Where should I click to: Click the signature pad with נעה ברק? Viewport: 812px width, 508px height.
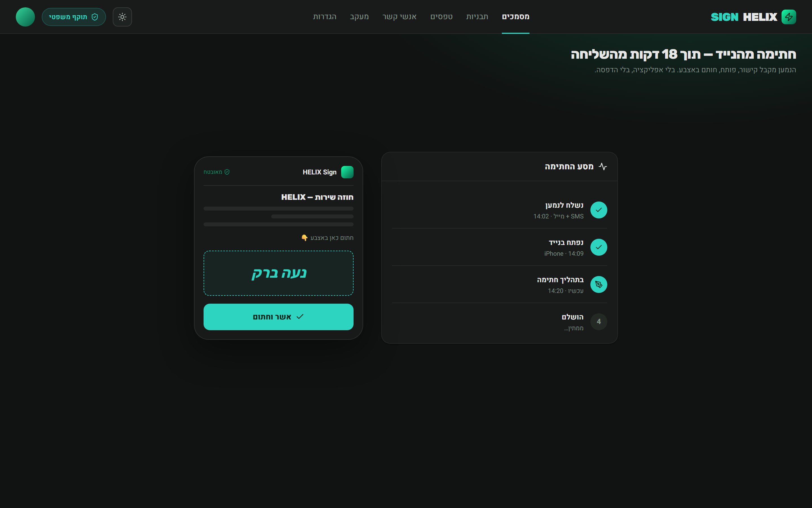click(279, 273)
